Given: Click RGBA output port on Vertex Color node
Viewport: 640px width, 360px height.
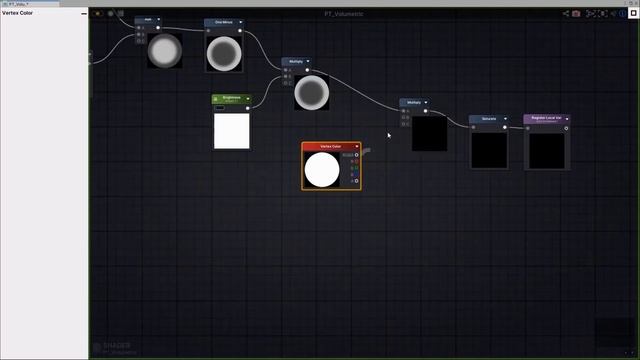Looking at the screenshot, I should (356, 155).
